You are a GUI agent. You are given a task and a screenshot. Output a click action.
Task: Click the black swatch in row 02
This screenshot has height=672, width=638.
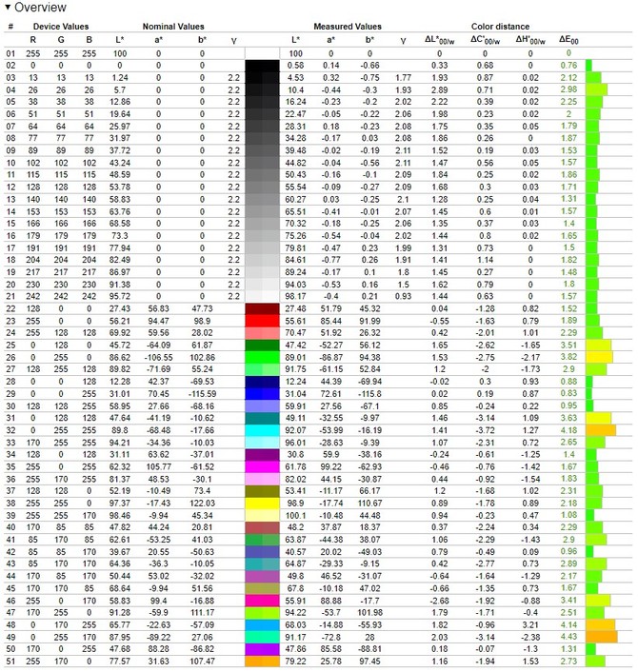(x=262, y=66)
